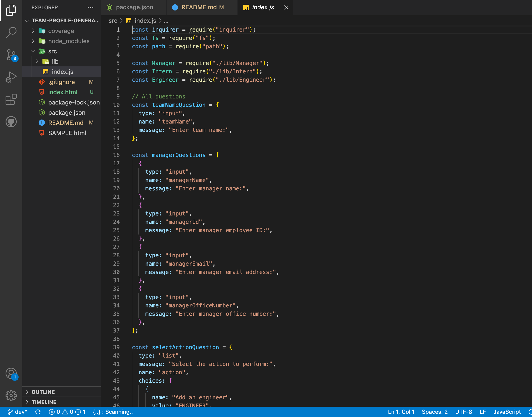Image resolution: width=532 pixels, height=417 pixels.
Task: Expand the OUTLINE section
Action: point(62,392)
